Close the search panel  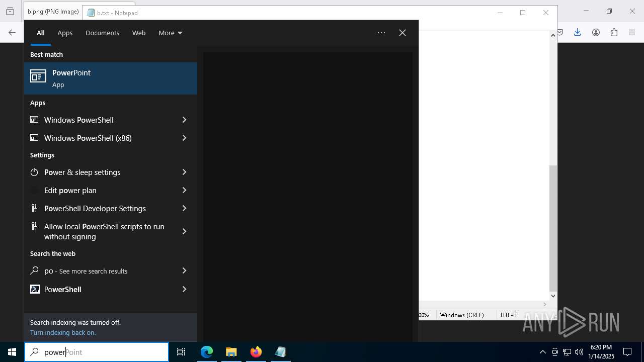[x=403, y=33]
